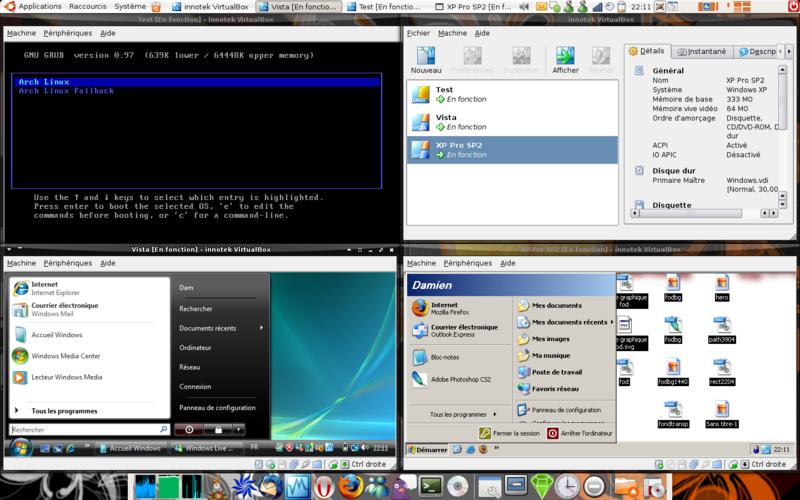Launch Firefox from the bottom dock
This screenshot has height=500, width=800.
point(350,486)
